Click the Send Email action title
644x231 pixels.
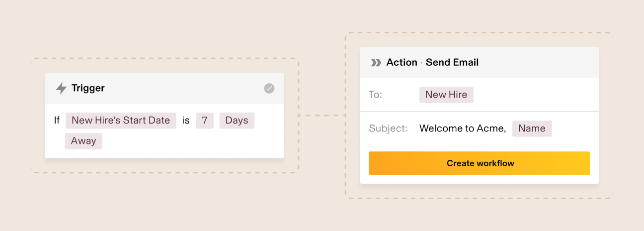coord(452,63)
